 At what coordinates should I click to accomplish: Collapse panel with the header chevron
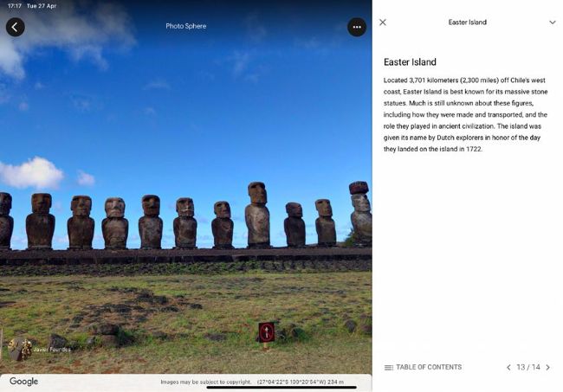[553, 22]
